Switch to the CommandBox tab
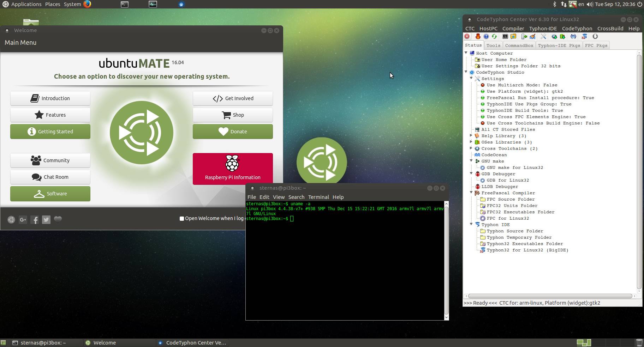Viewport: 644px width, 347px height. coord(519,45)
